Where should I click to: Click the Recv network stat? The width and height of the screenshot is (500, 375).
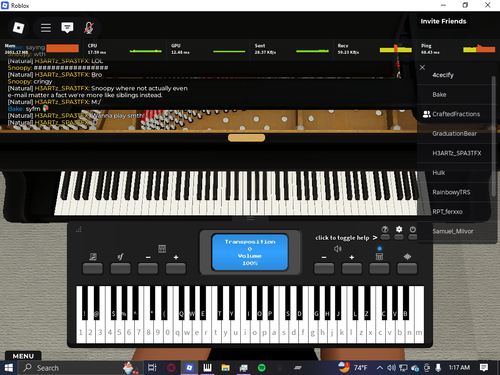[x=374, y=49]
